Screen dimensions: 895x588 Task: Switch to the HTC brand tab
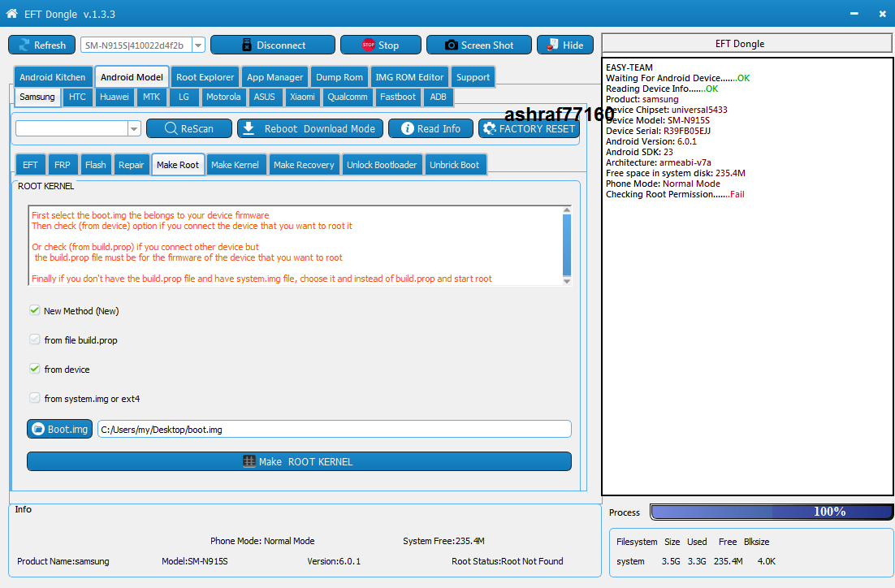click(77, 97)
